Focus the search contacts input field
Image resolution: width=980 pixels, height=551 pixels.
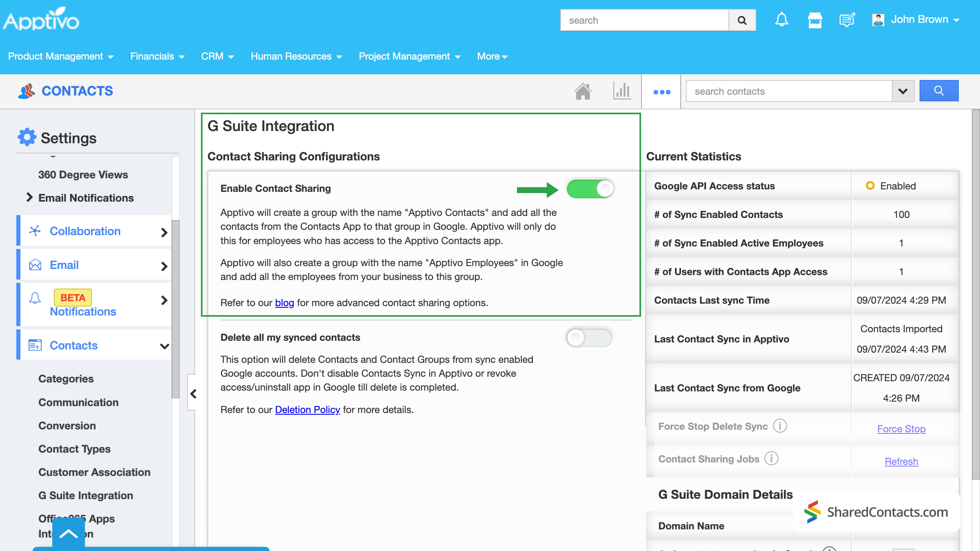point(789,91)
